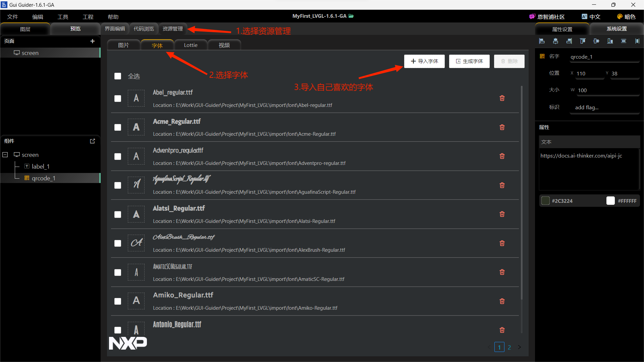Open project folder icon beside MyFirst_LVGL title
The width and height of the screenshot is (644, 362).
click(x=351, y=16)
